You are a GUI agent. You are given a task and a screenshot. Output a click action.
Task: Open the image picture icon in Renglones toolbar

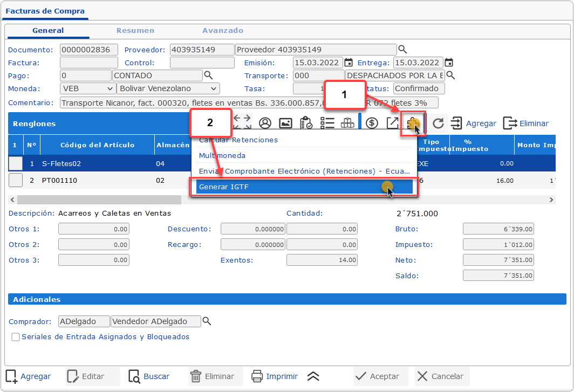click(285, 123)
